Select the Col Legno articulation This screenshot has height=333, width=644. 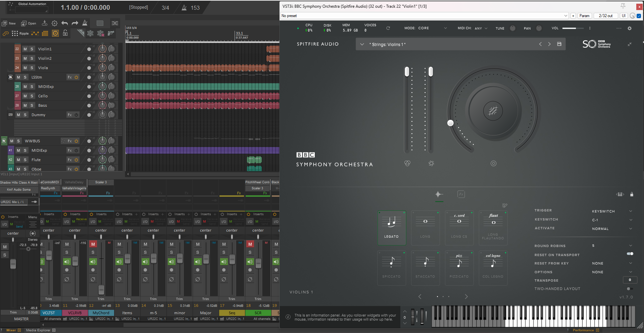tap(493, 268)
